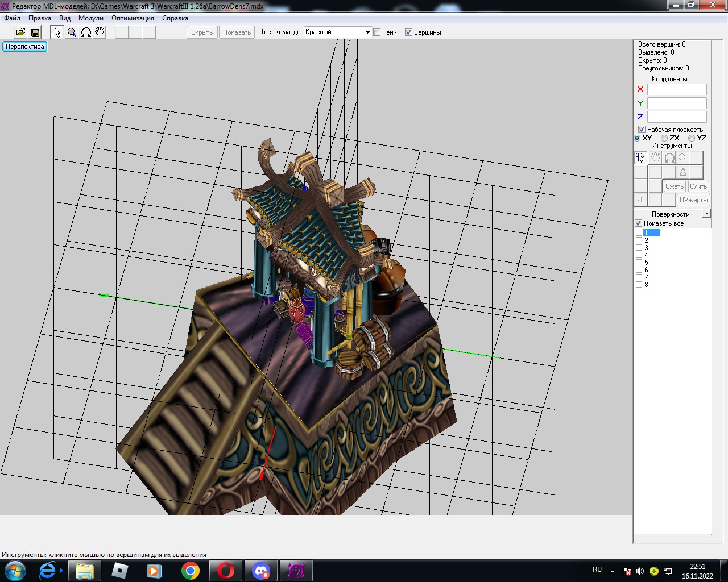Enable the Тени checkbox

tap(377, 32)
